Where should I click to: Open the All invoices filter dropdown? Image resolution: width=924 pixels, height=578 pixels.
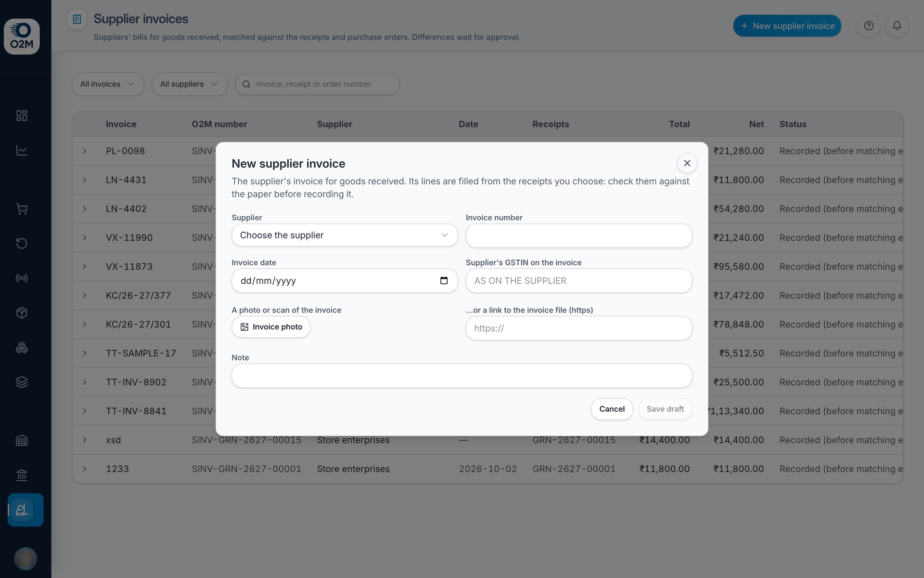(x=108, y=84)
